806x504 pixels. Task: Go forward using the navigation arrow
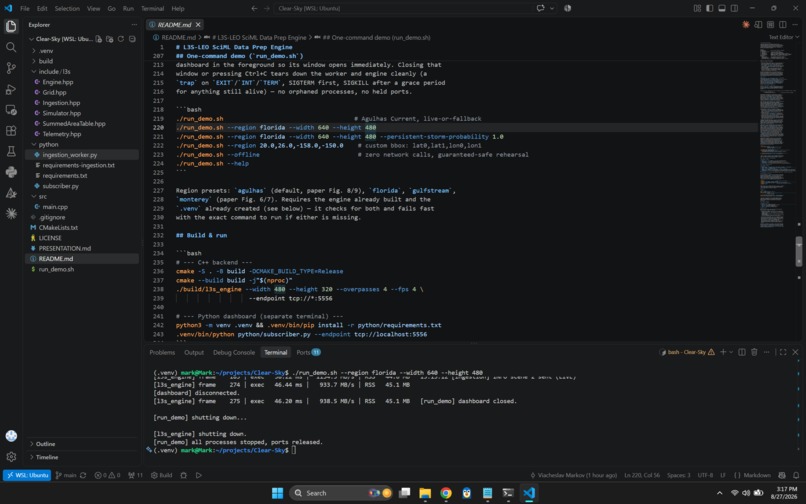[x=267, y=8]
